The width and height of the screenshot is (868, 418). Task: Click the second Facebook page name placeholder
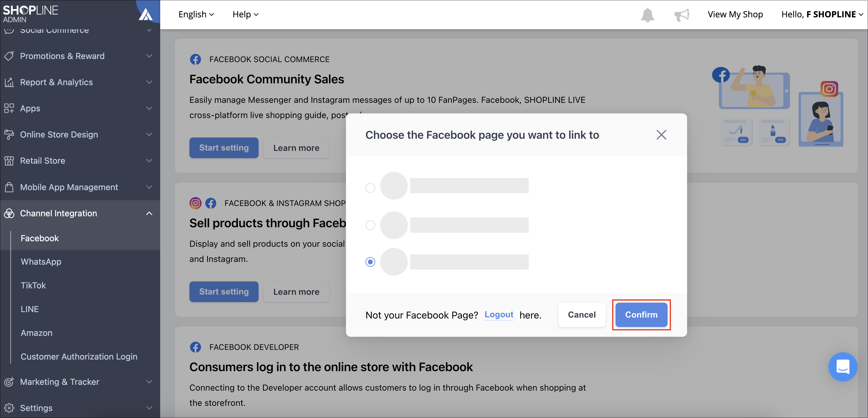pyautogui.click(x=469, y=225)
